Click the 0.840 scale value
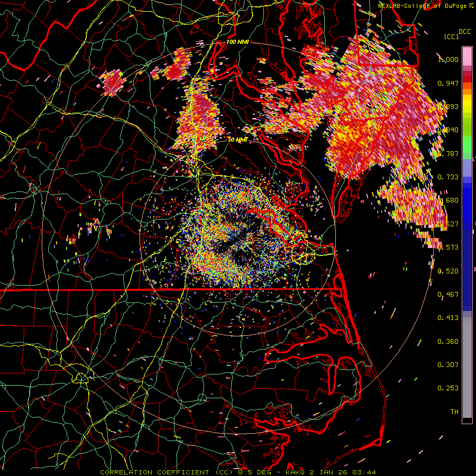Viewport: 476px width, 476px height. pos(448,130)
